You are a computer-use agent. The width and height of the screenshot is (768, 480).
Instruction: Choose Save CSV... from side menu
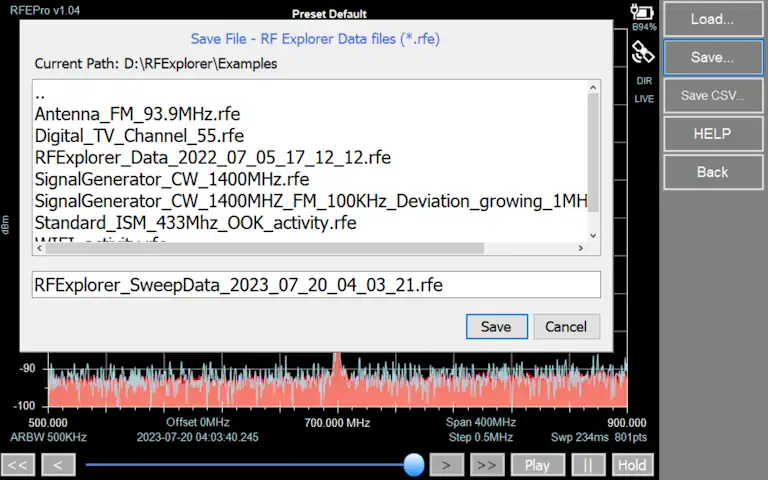[x=712, y=96]
